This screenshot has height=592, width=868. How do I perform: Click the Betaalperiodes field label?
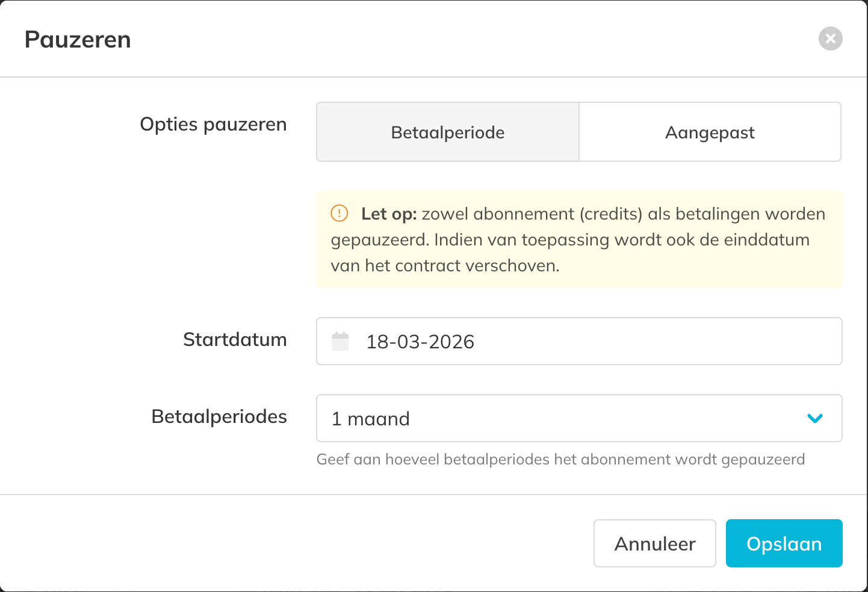coord(219,416)
